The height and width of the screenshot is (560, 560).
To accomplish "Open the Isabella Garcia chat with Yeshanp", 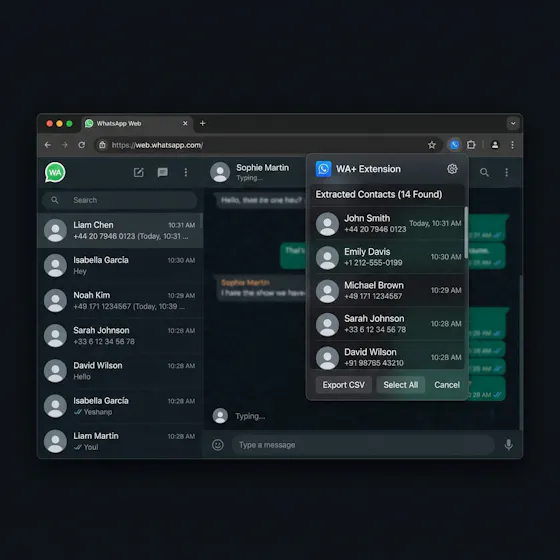I will (120, 406).
